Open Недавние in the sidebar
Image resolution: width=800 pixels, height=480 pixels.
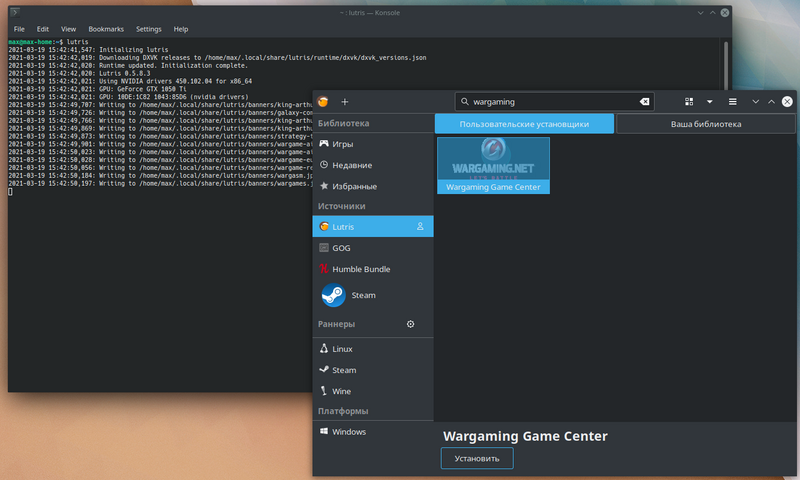[373, 165]
